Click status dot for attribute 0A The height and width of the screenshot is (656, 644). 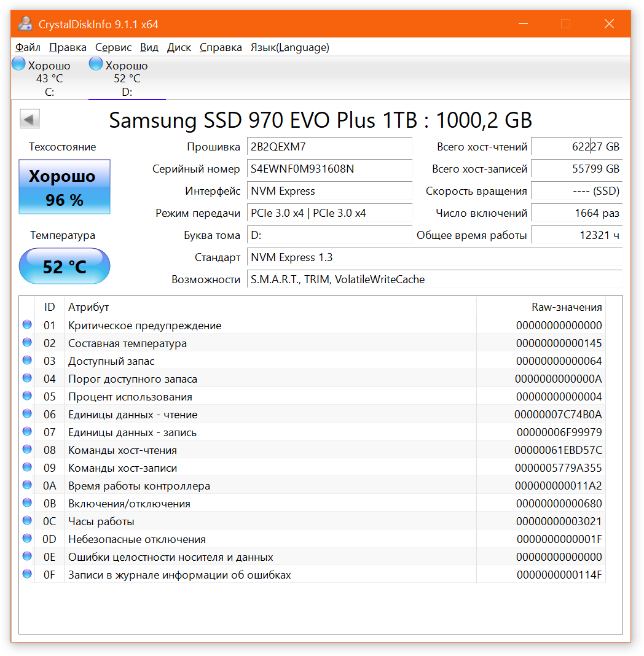[27, 485]
